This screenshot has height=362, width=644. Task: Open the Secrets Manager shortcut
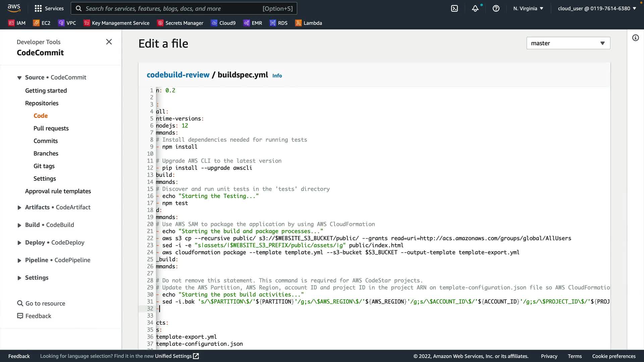[x=180, y=23]
